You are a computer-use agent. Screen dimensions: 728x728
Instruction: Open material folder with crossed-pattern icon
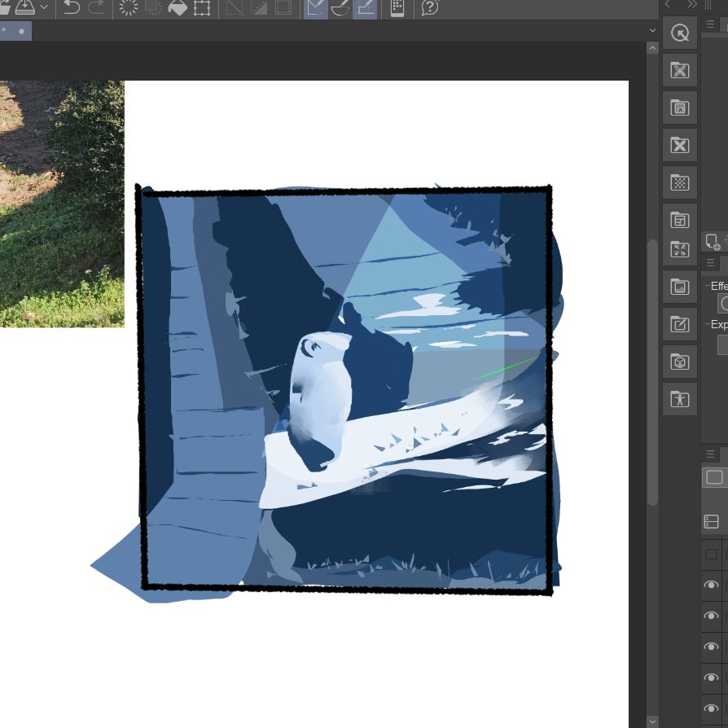[680, 70]
